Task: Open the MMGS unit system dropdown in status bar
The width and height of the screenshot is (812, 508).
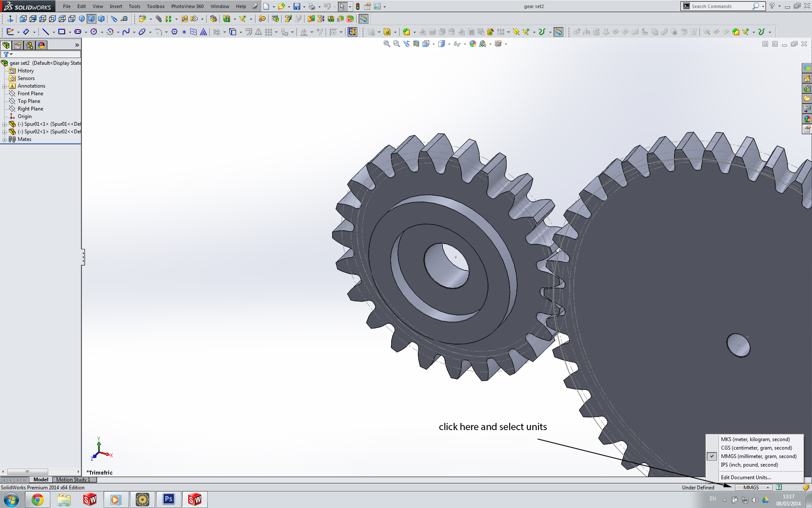Action: pos(754,488)
